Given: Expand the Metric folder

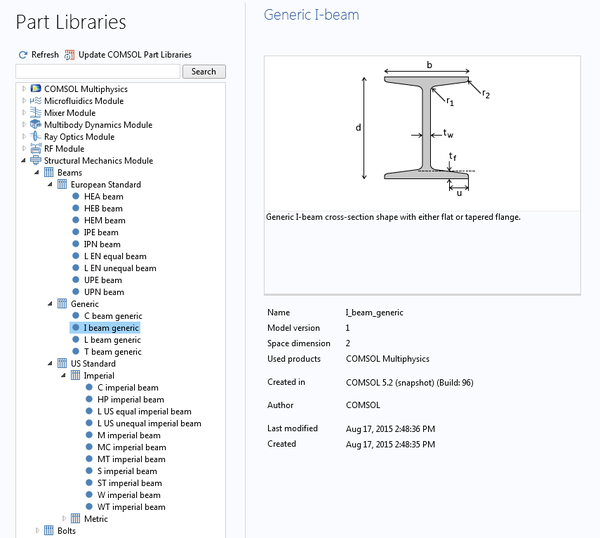Looking at the screenshot, I should coord(64,518).
